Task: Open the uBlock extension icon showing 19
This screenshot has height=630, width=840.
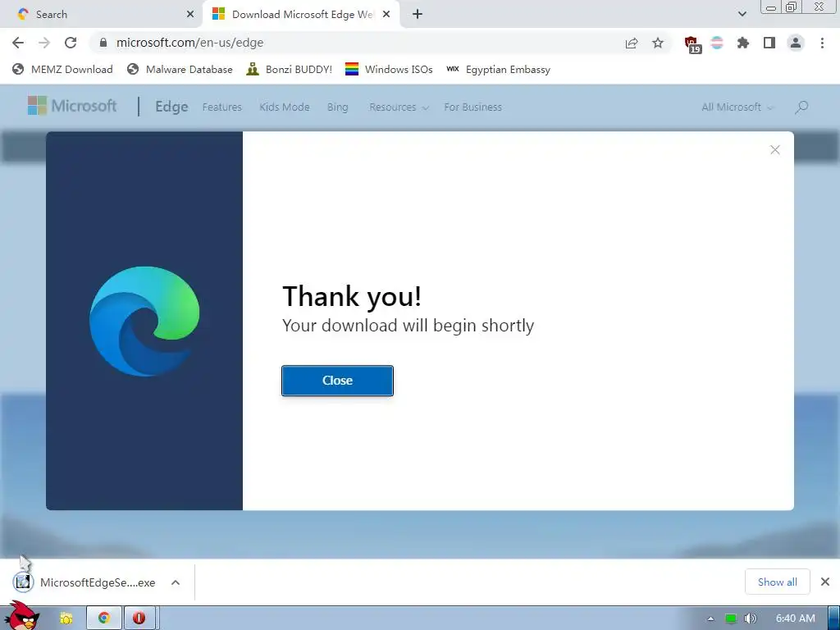Action: 692,44
